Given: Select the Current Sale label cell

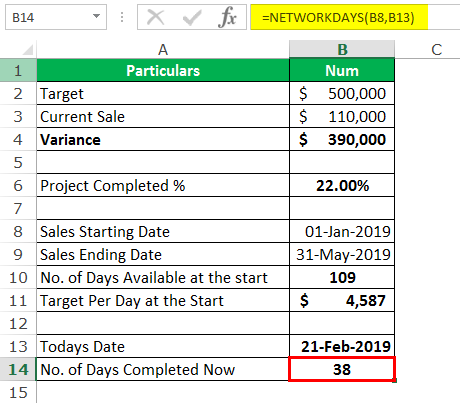Looking at the screenshot, I should click(x=163, y=116).
